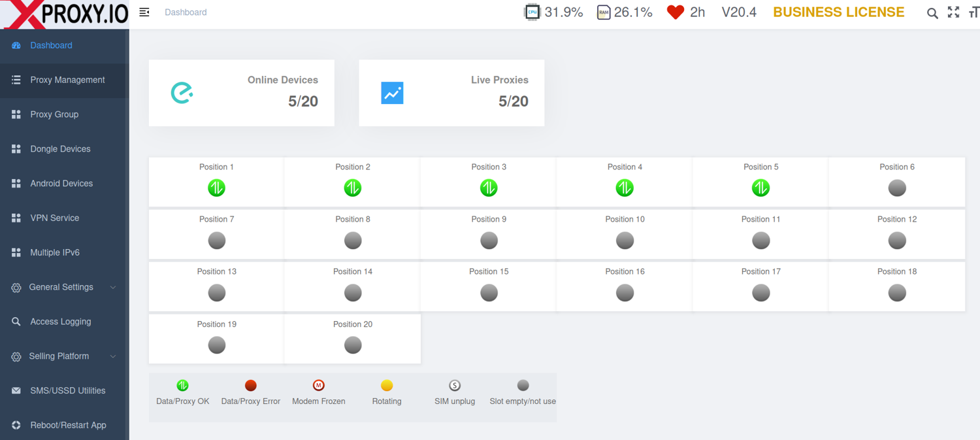Click the XPROXY.IO logo
The height and width of the screenshot is (440, 980).
65,14
